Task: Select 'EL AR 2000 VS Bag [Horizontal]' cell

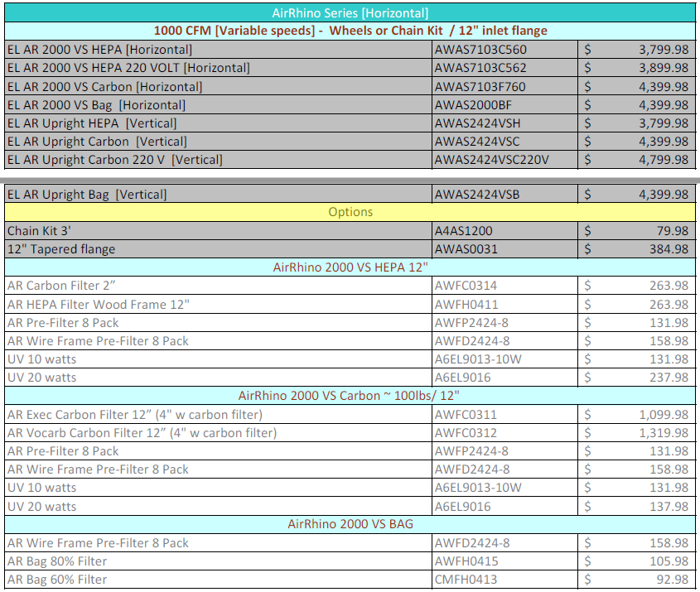Action: click(218, 105)
